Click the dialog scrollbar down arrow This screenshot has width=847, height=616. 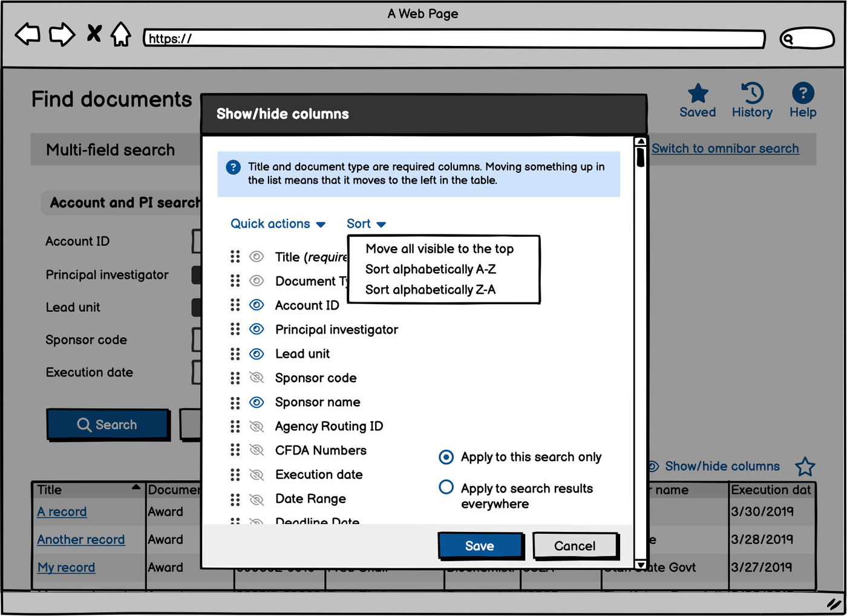click(640, 565)
